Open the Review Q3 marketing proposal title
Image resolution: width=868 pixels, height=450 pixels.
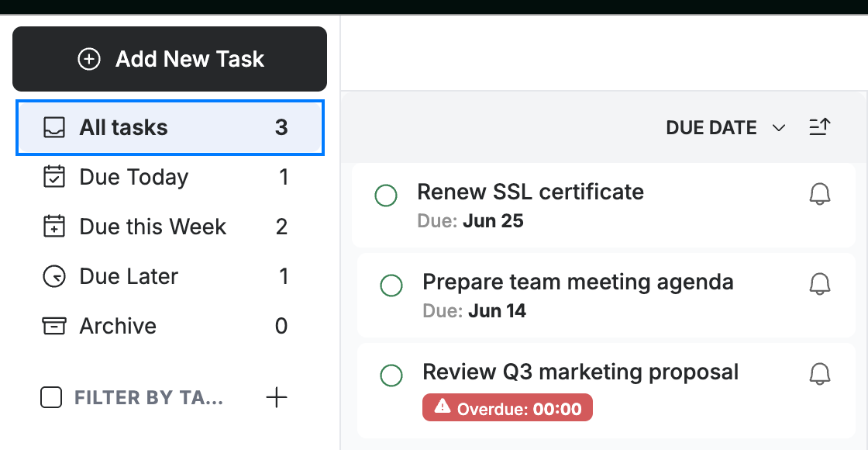[580, 372]
